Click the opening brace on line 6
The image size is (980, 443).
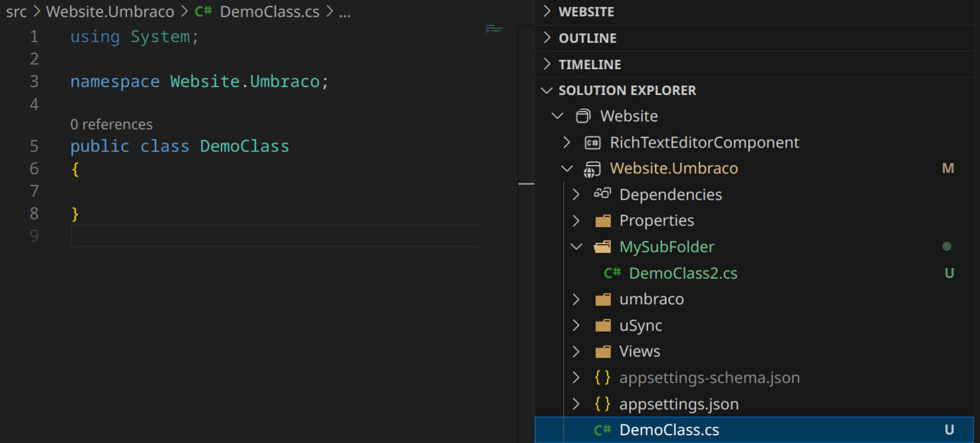tap(75, 169)
